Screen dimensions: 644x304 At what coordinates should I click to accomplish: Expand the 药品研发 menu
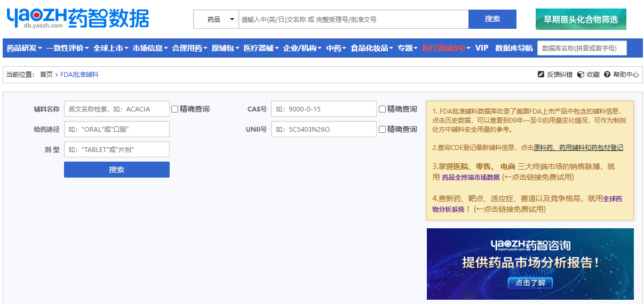pos(24,48)
